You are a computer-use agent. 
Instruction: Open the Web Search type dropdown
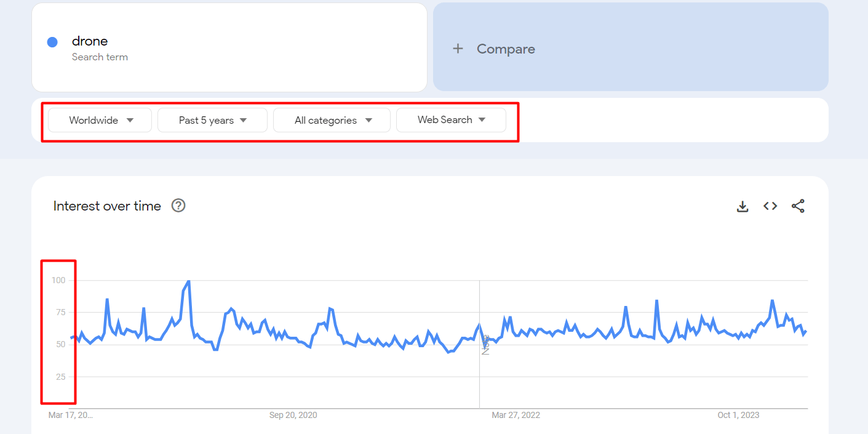point(451,119)
